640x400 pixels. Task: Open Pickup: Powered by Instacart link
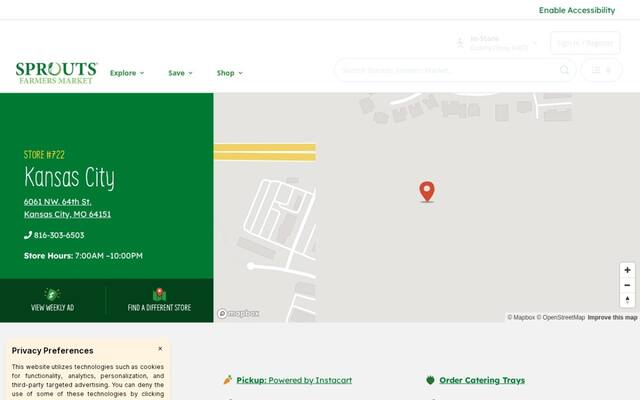pyautogui.click(x=294, y=380)
